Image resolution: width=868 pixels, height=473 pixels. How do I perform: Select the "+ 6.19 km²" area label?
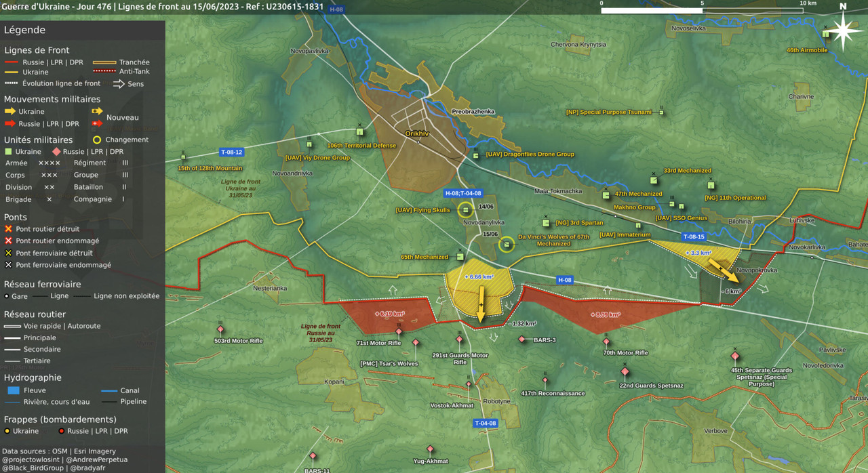(390, 314)
